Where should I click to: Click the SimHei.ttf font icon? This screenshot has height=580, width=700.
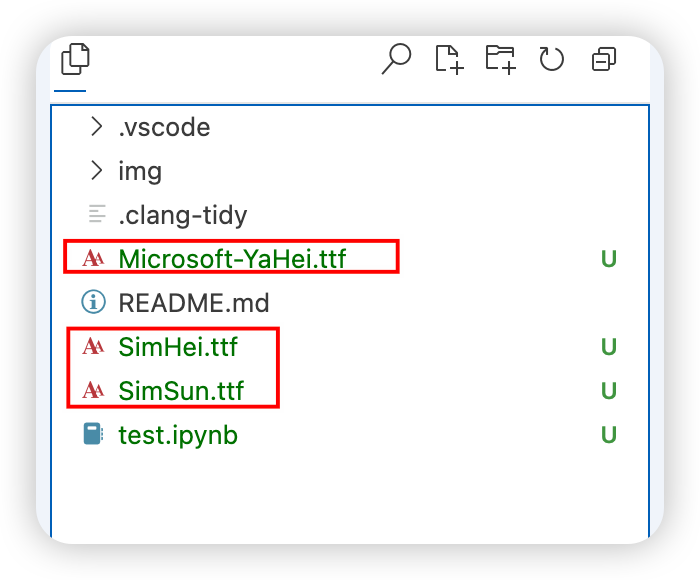point(93,346)
